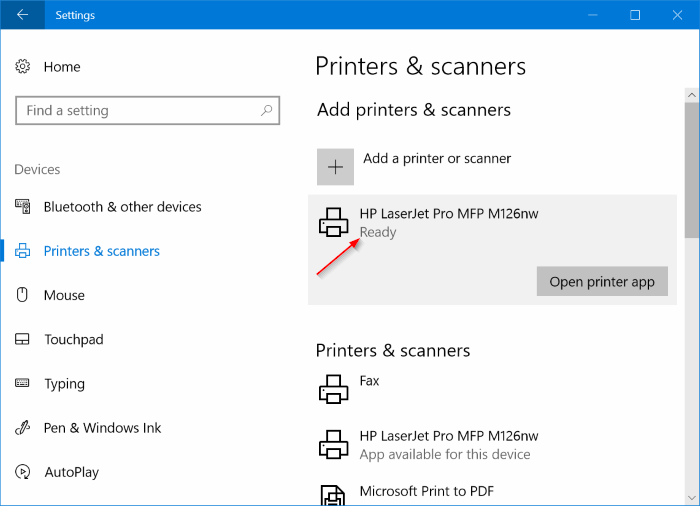Select the Bluetooth & other devices icon
700x506 pixels.
(23, 207)
